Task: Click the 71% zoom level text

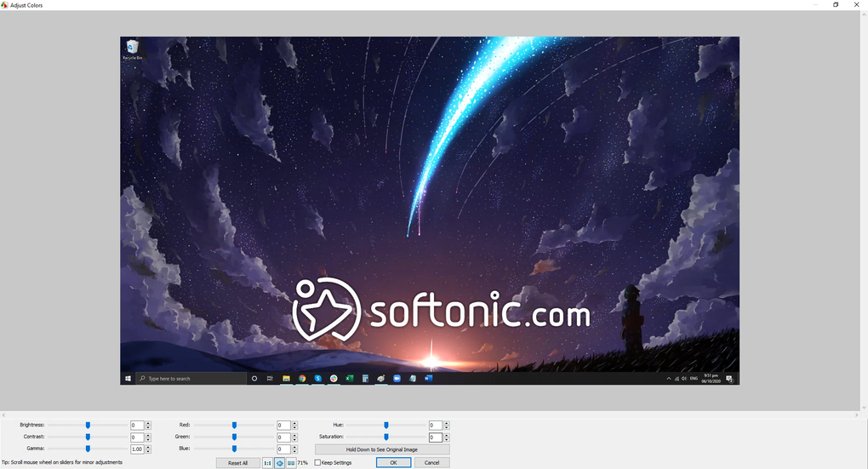Action: [303, 463]
